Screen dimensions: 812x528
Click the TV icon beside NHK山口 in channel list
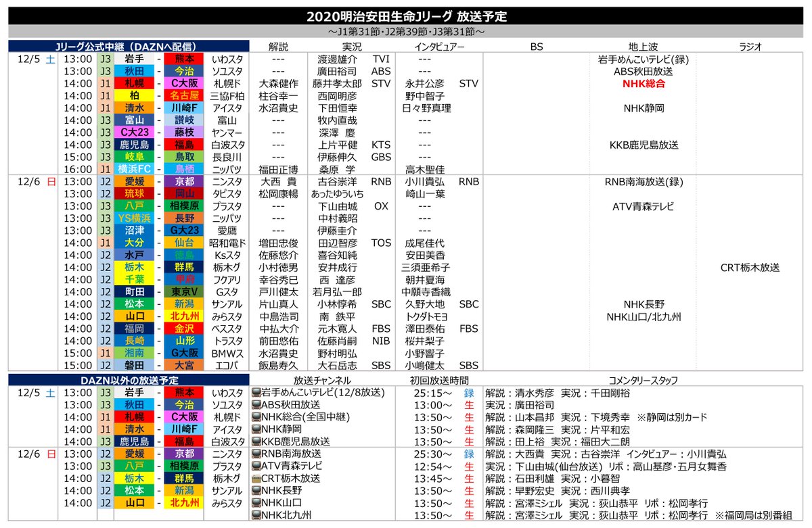click(x=256, y=502)
